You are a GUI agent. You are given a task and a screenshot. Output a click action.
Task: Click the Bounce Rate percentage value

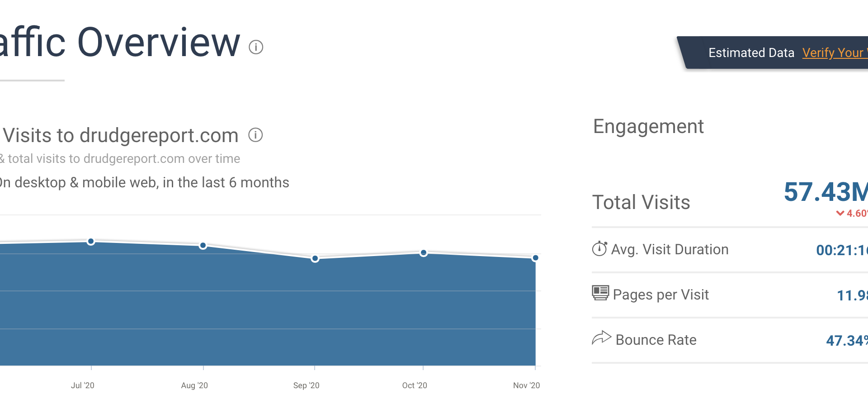coord(846,341)
